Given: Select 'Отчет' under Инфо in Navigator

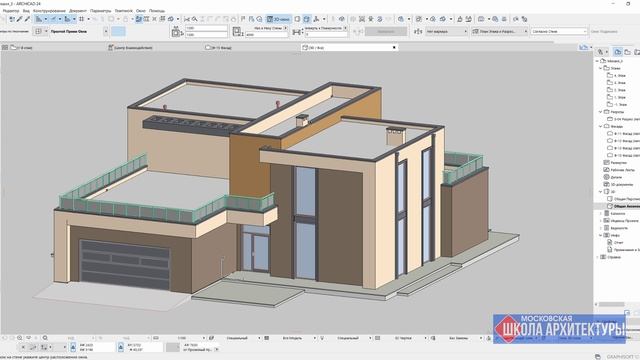Looking at the screenshot, I should point(618,242).
